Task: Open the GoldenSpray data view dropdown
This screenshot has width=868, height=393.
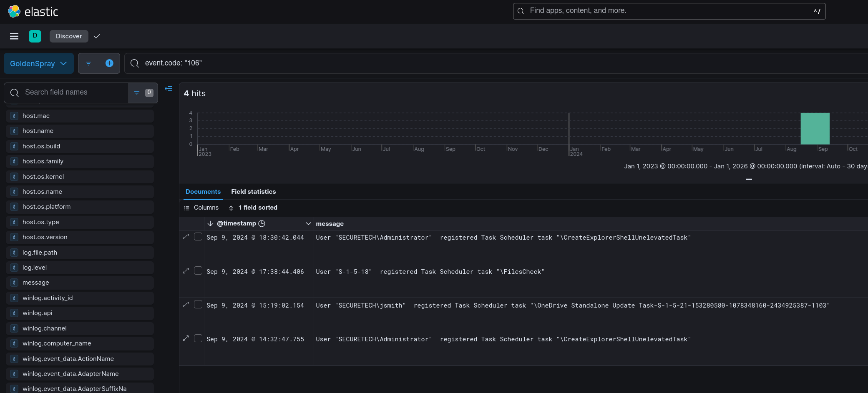Action: 38,63
